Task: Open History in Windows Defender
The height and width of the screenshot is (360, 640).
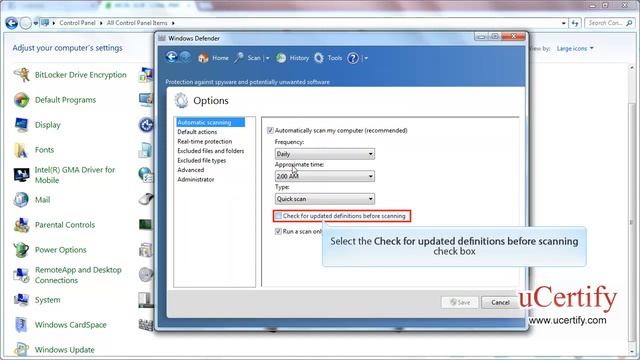Action: pyautogui.click(x=292, y=58)
